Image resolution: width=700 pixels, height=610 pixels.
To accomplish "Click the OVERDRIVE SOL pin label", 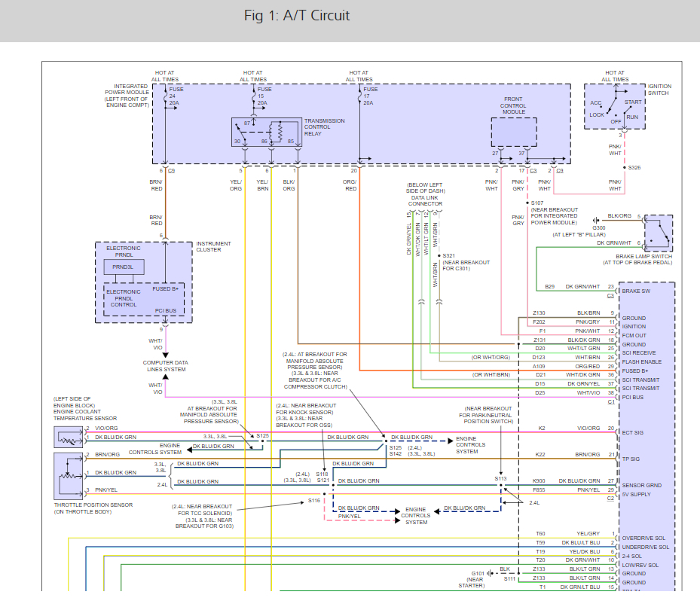I will 643,538.
